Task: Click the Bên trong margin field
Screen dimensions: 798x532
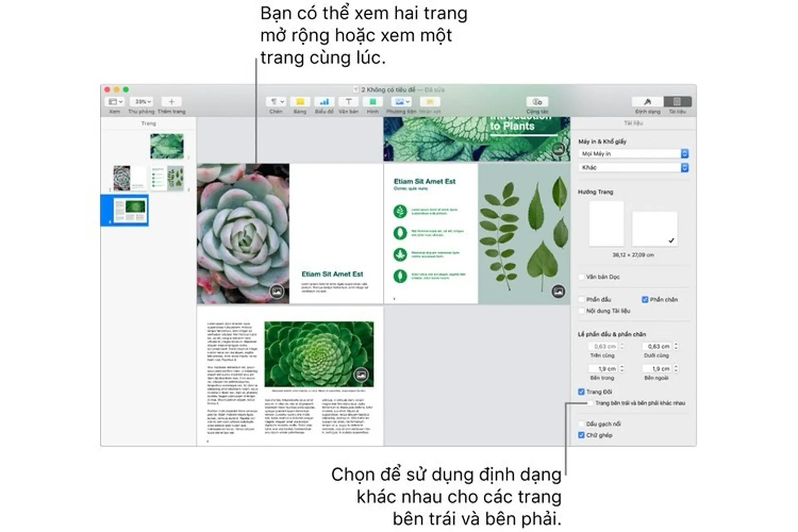Action: coord(604,369)
